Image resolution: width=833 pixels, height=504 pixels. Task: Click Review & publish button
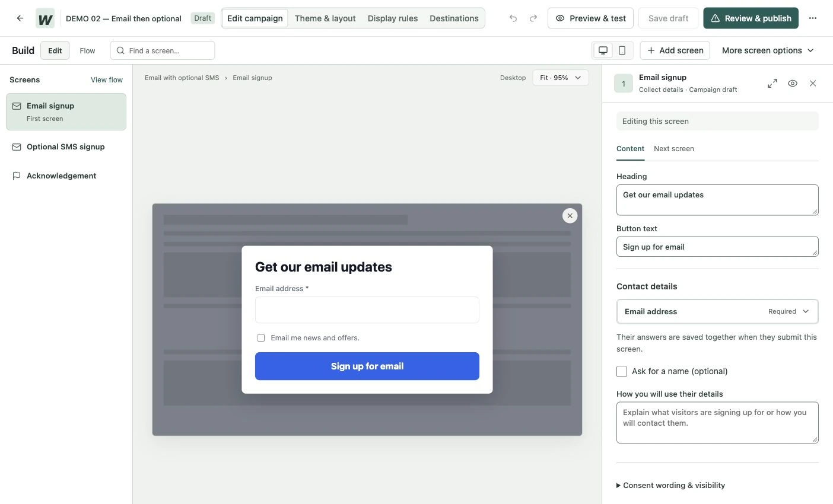point(751,18)
